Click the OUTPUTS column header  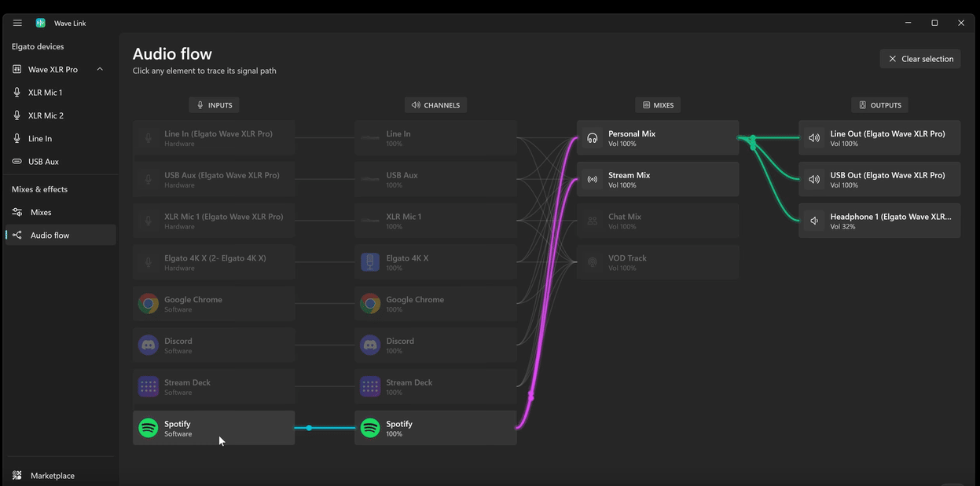[879, 104]
